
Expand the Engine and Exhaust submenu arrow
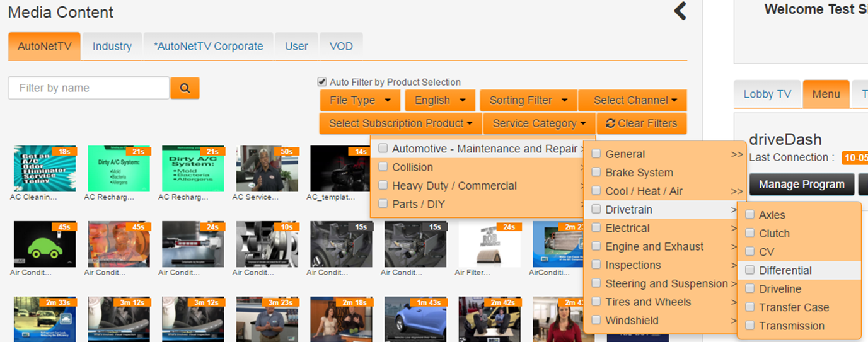tap(734, 246)
